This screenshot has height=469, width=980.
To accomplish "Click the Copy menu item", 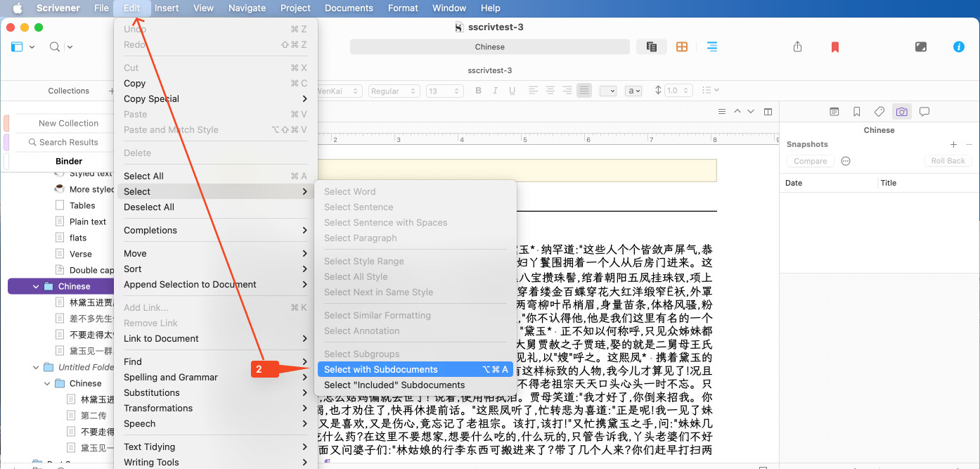I will tap(215, 84).
